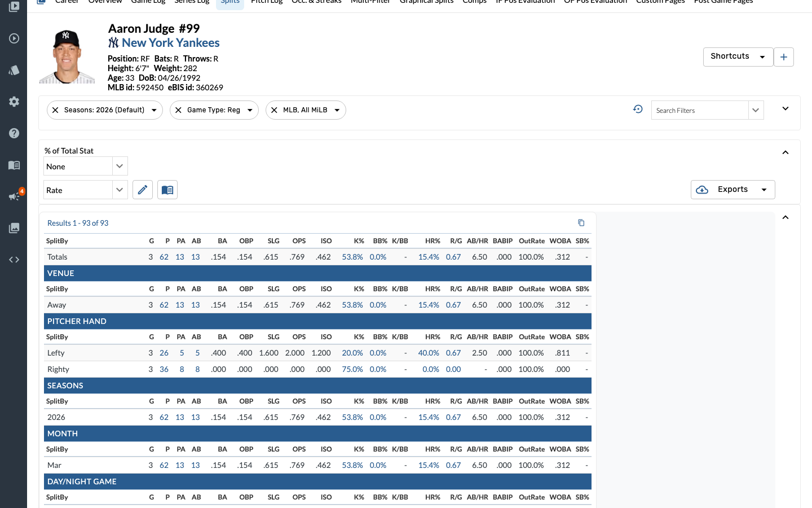Click K% 20.0% in the Lefty row
The height and width of the screenshot is (508, 812).
(352, 353)
